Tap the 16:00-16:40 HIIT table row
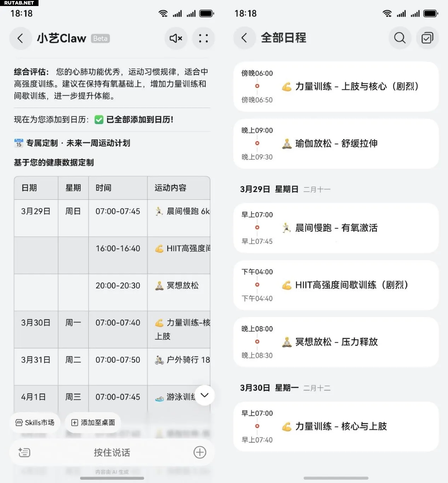Image resolution: width=448 pixels, height=483 pixels. (x=118, y=249)
